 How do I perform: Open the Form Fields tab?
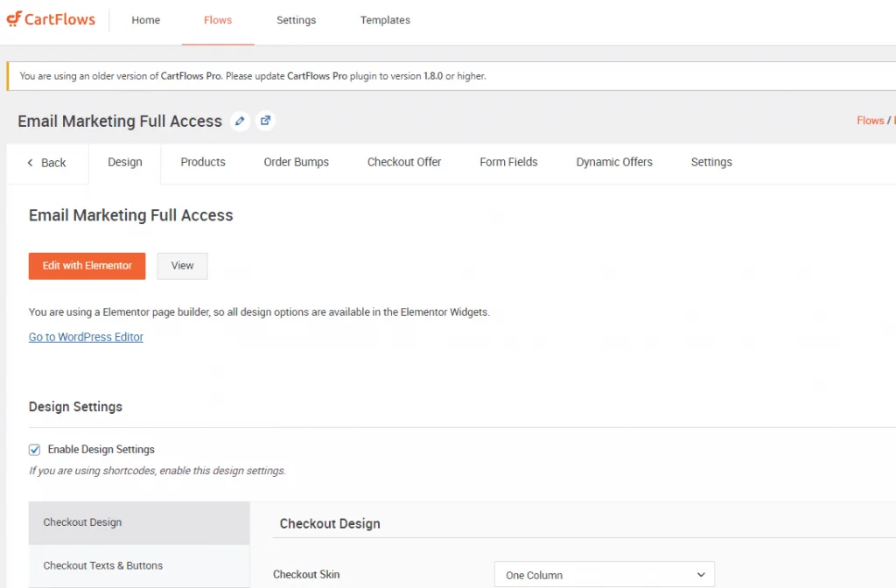click(508, 162)
